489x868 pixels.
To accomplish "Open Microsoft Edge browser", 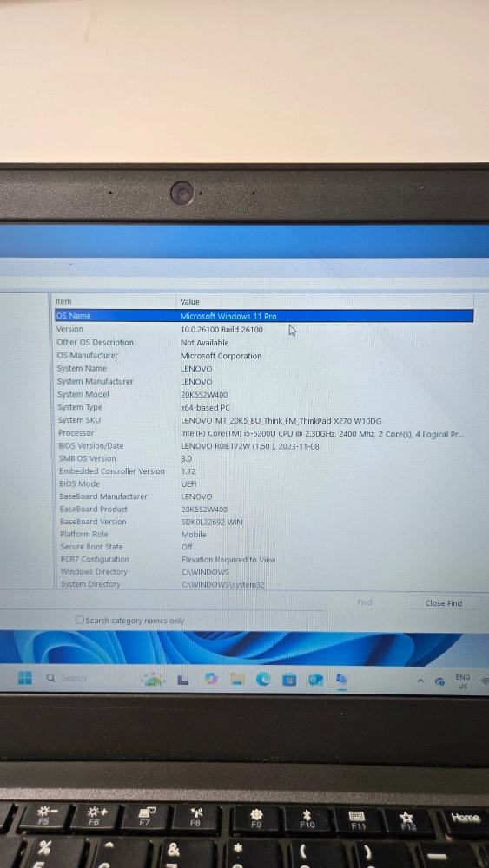I will tap(263, 680).
